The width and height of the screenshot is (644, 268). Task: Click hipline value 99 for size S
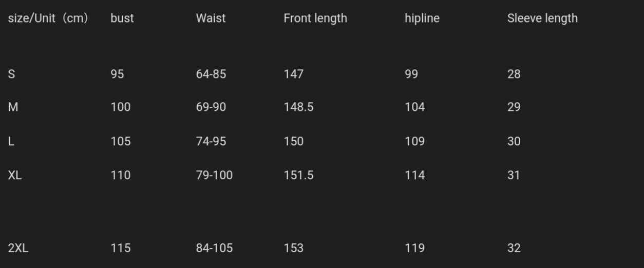[x=411, y=74]
